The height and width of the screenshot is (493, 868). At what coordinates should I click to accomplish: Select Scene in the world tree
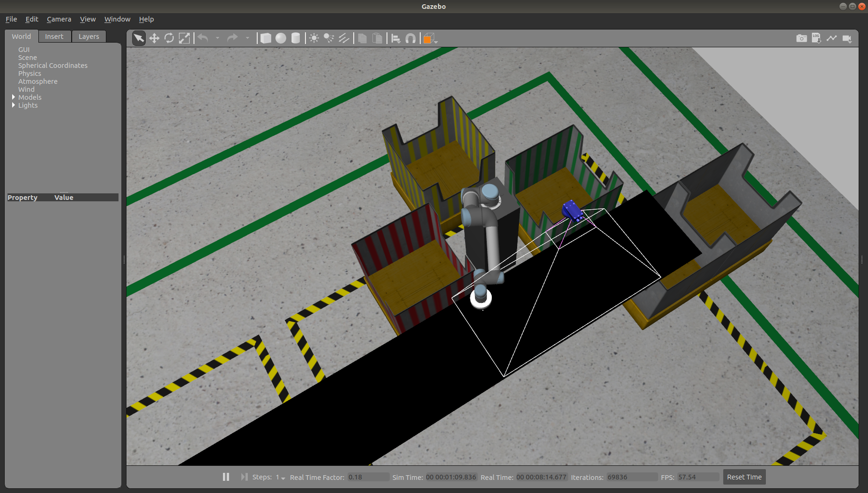[x=28, y=58]
